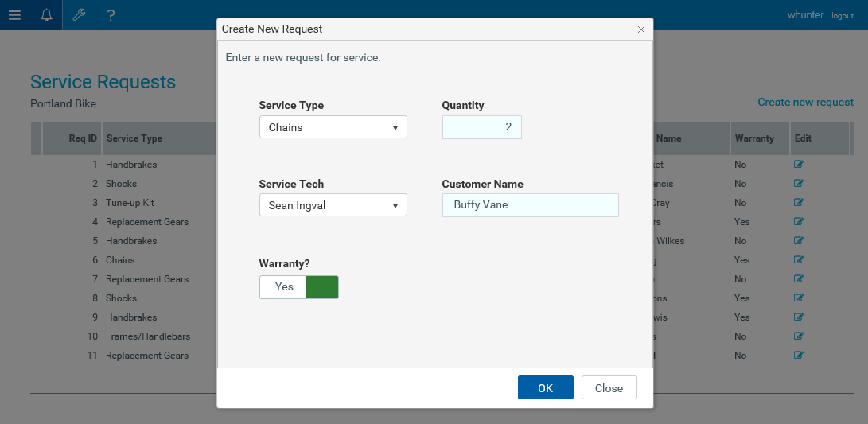Click the Customer Name text field
Image resolution: width=868 pixels, height=424 pixels.
point(530,205)
